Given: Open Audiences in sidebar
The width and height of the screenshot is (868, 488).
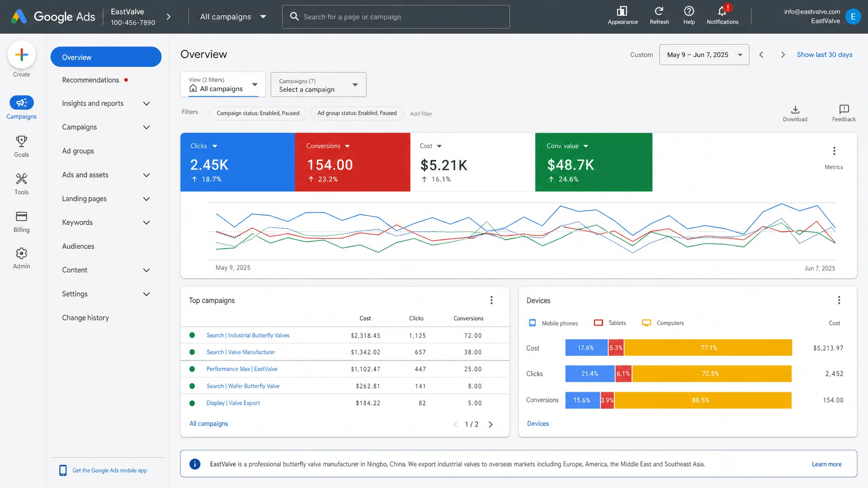Looking at the screenshot, I should point(78,246).
